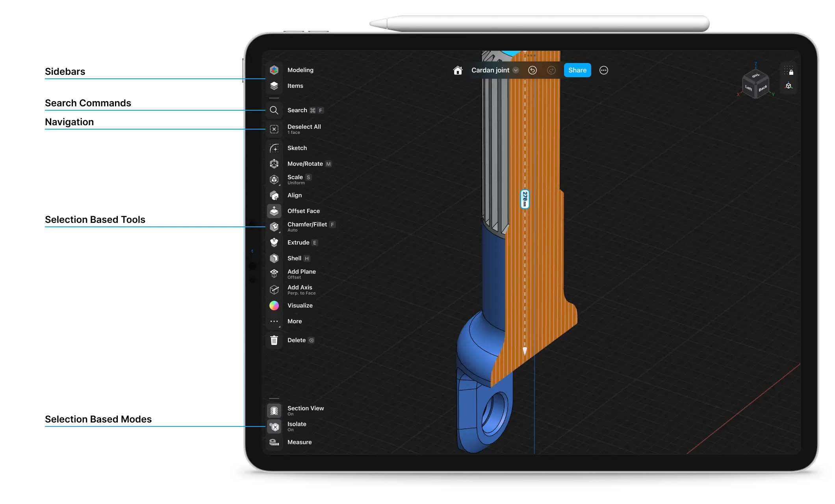Viewport: 835px width, 504px height.
Task: Expand the More tools menu
Action: pyautogui.click(x=294, y=321)
